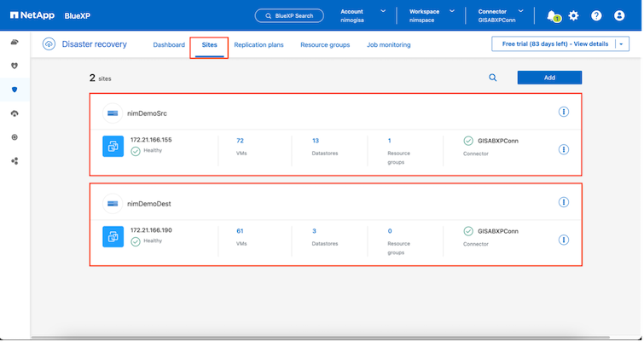The height and width of the screenshot is (342, 644).
Task: Switch to the Dashboard tab
Action: [x=169, y=44]
